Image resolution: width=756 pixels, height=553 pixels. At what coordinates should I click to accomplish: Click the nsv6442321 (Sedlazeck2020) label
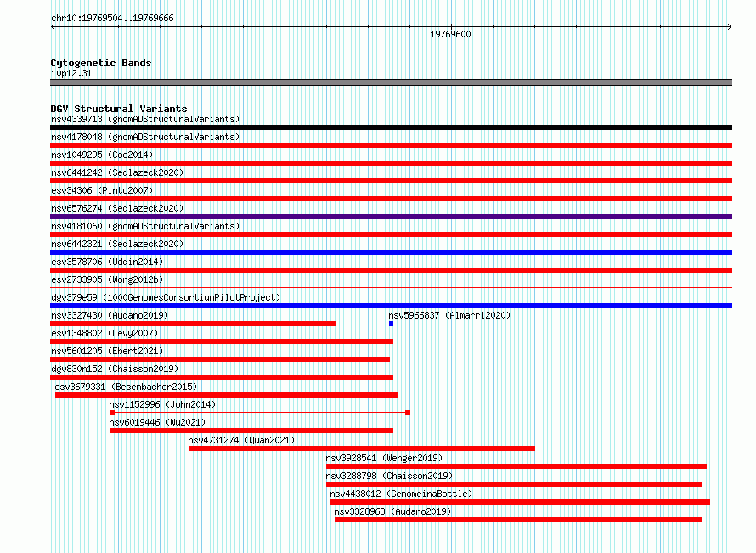click(117, 244)
